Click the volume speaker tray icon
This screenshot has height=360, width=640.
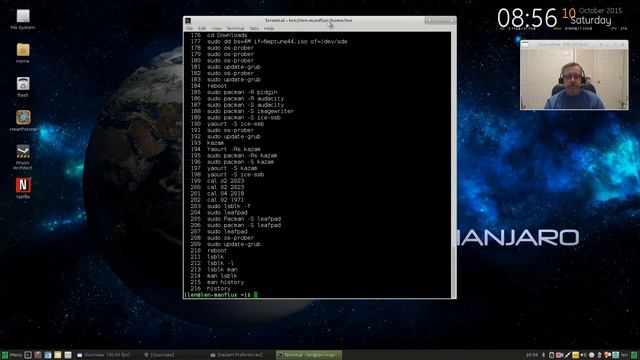(583, 355)
